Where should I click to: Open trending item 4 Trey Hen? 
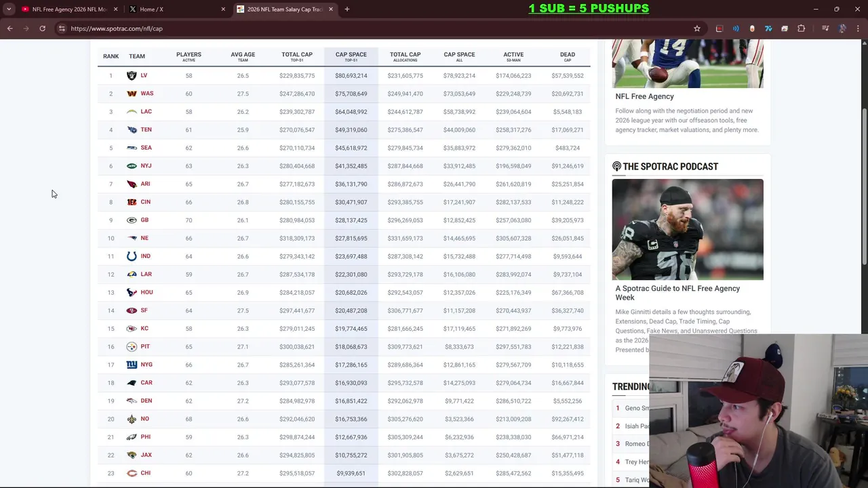[637, 462]
